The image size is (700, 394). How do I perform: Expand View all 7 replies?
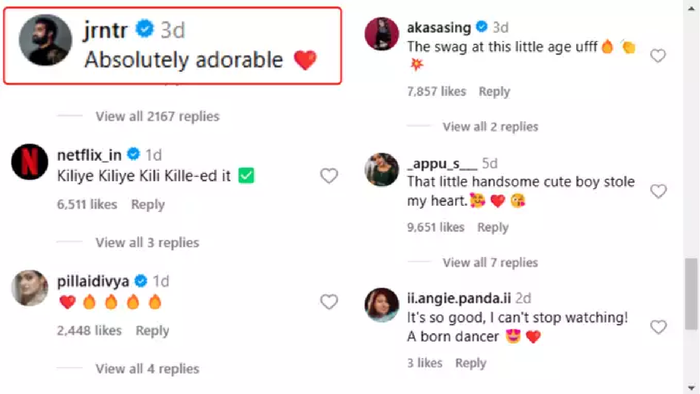(x=490, y=262)
